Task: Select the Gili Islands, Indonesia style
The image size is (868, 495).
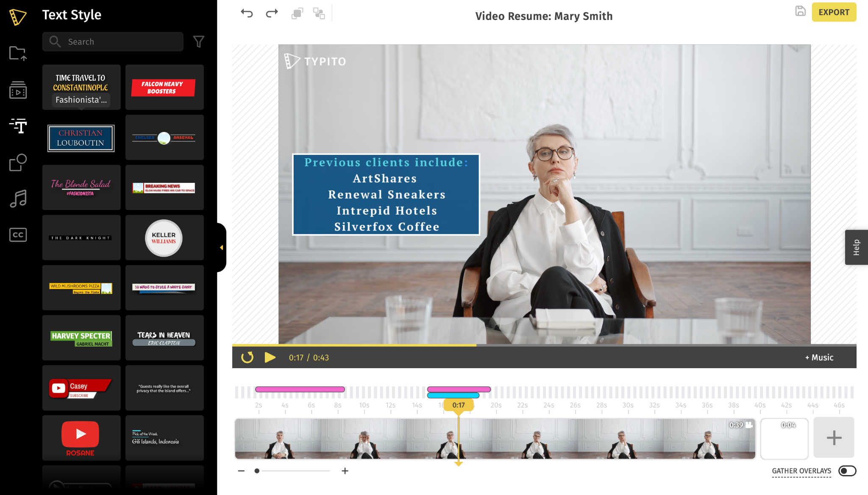Action: pyautogui.click(x=164, y=438)
